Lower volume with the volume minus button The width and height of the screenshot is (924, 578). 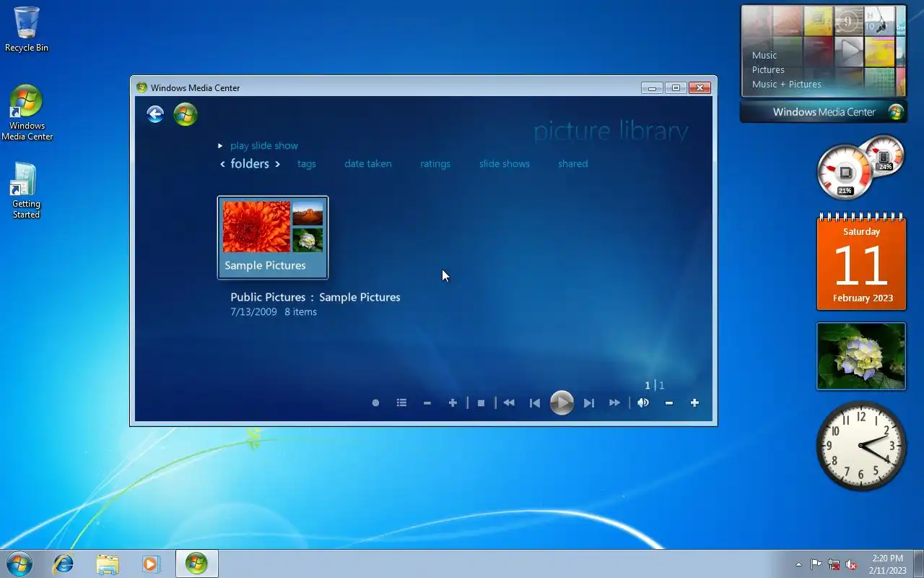(x=669, y=403)
